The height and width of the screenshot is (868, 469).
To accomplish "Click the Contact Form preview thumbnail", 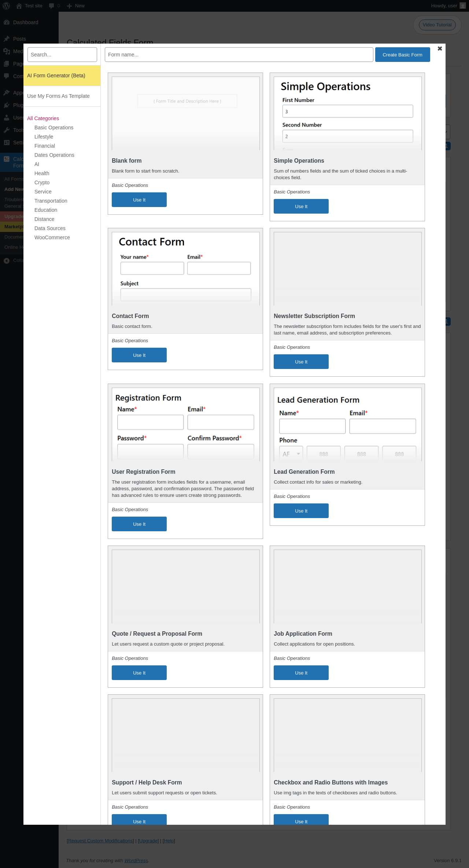I will [x=186, y=269].
